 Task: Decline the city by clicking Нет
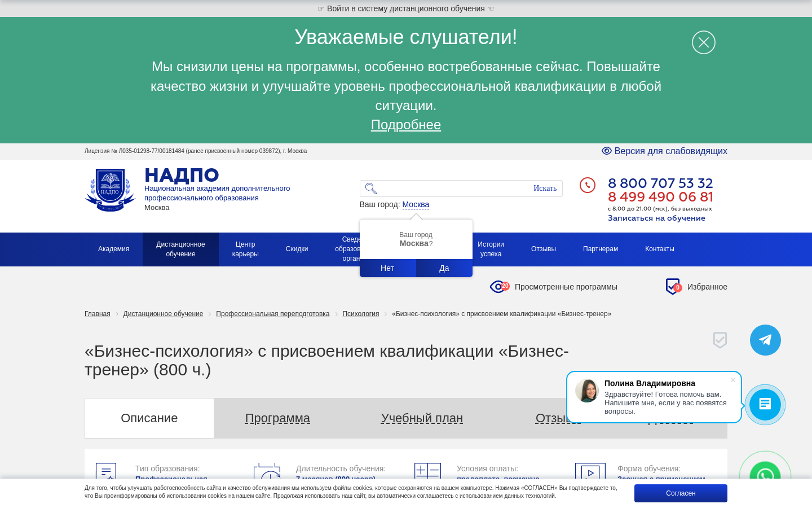click(x=387, y=268)
